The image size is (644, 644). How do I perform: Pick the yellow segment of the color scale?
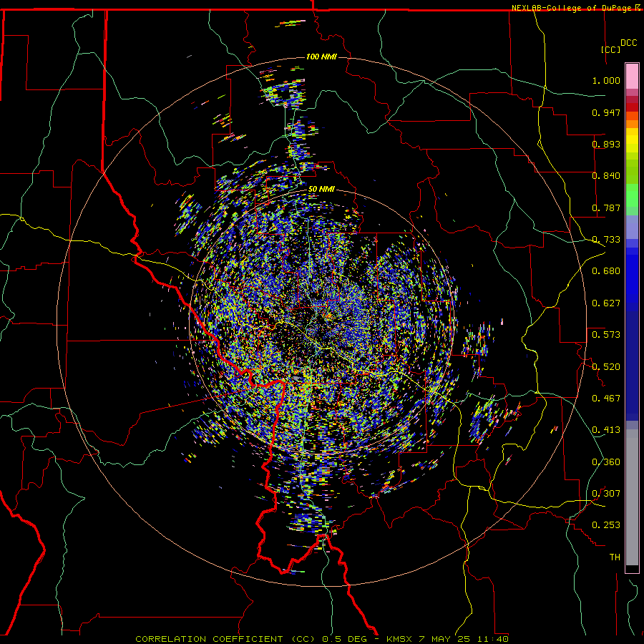pos(632,140)
